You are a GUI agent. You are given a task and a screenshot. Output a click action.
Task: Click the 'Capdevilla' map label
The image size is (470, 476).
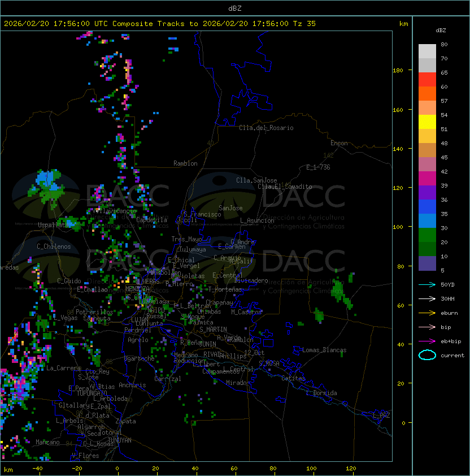click(x=151, y=220)
